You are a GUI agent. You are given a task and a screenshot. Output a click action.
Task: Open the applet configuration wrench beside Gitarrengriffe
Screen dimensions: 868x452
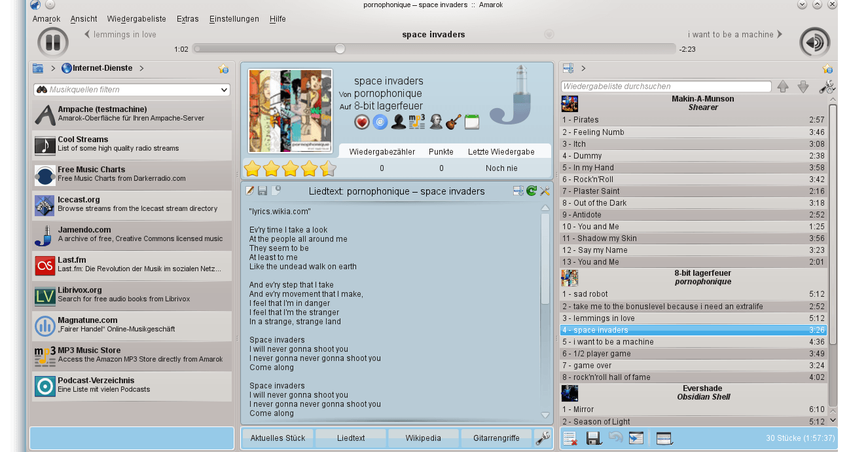click(543, 438)
